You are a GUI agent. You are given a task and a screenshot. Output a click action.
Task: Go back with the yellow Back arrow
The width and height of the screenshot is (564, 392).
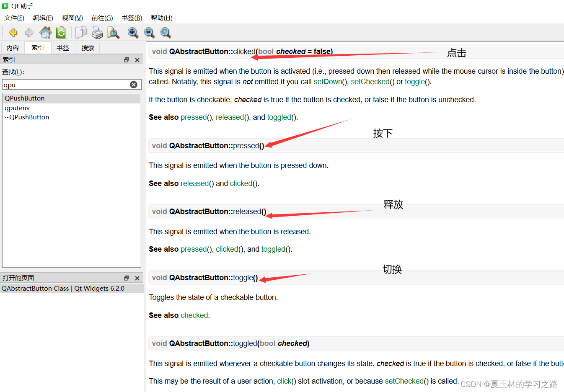pyautogui.click(x=13, y=33)
